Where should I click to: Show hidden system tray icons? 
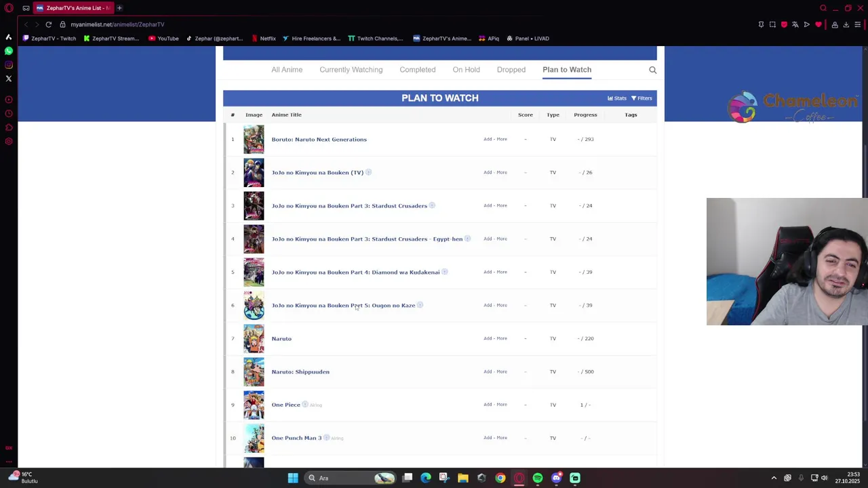tap(774, 478)
